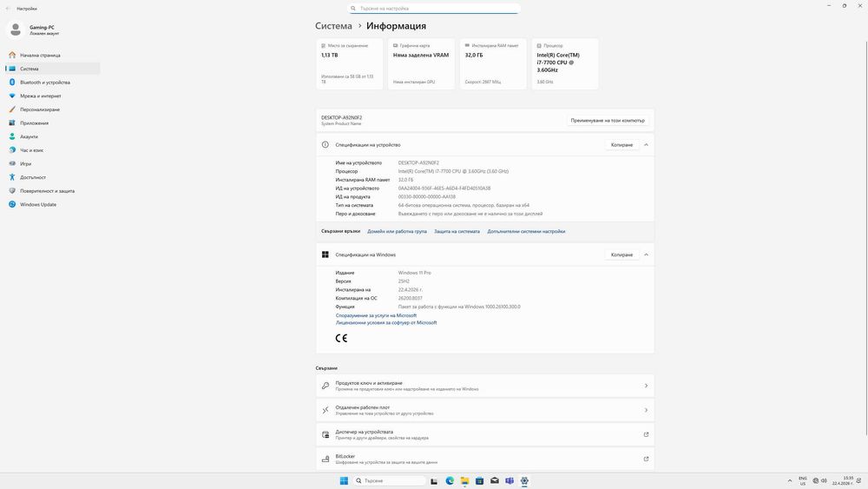Open device manager via Диспечер на устройствата row
This screenshot has width=868, height=489.
(x=485, y=434)
